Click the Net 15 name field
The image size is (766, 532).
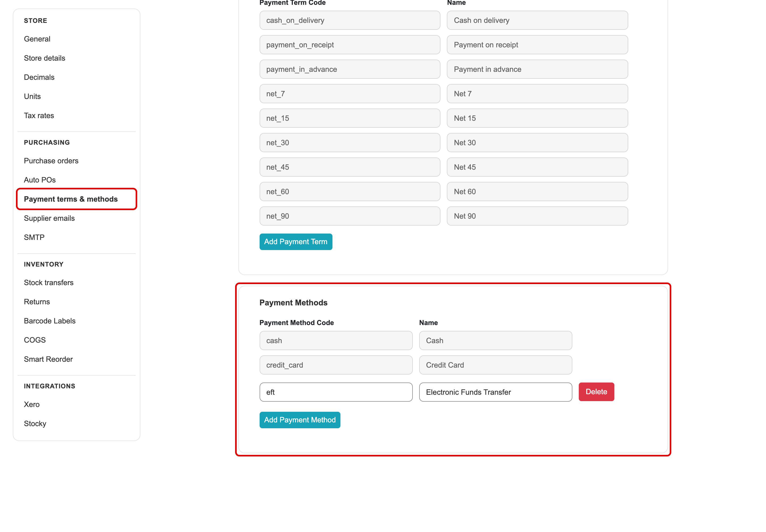point(537,118)
